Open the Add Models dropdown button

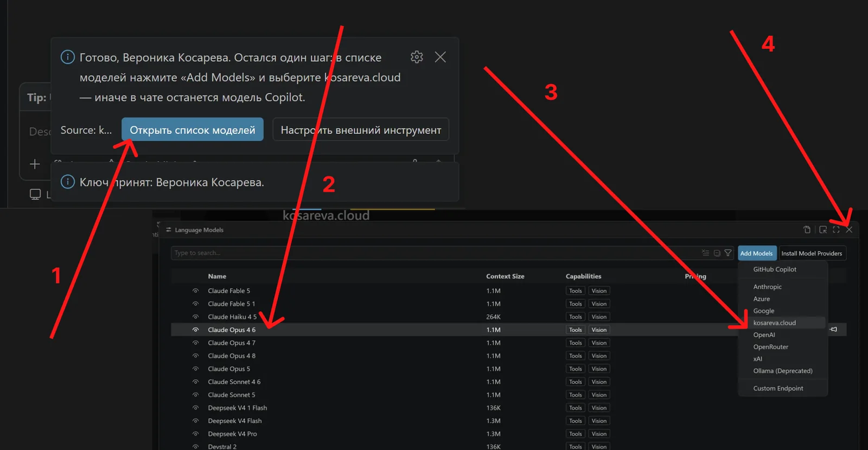(757, 253)
